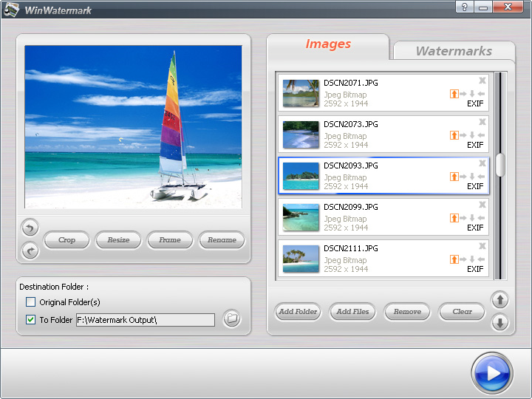Viewport: 532px width, 399px height.
Task: Switch to the Watermarks tab
Action: [454, 51]
